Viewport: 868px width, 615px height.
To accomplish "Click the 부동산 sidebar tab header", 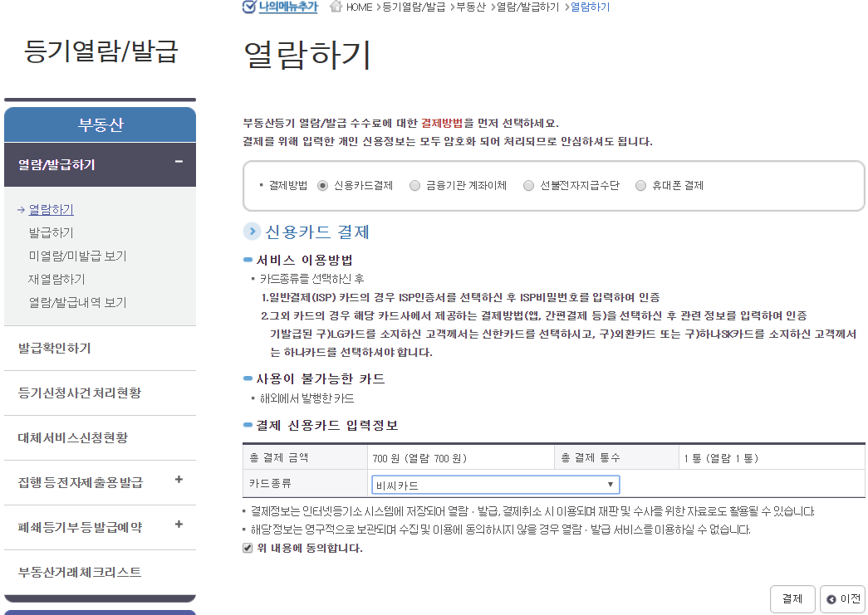I will 101,125.
